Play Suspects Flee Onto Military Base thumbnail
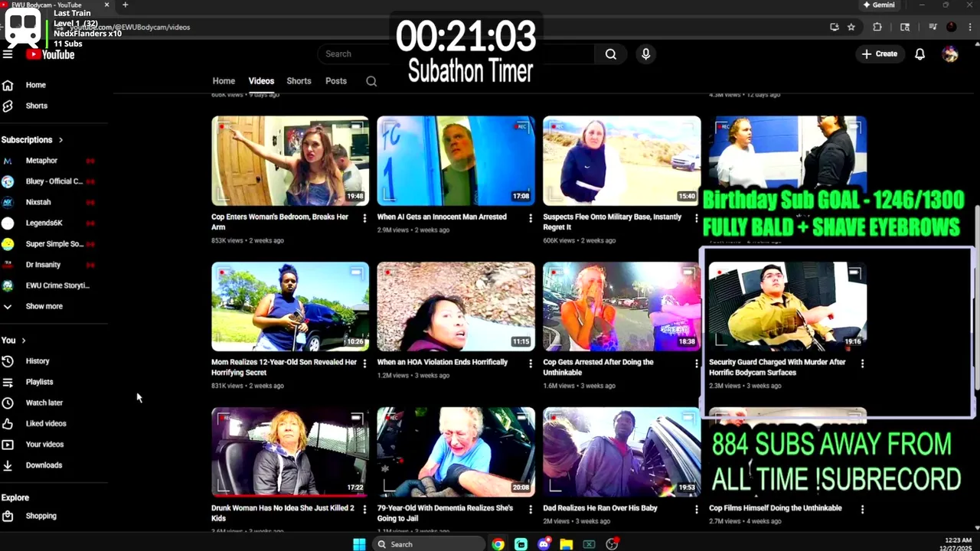 coord(622,161)
